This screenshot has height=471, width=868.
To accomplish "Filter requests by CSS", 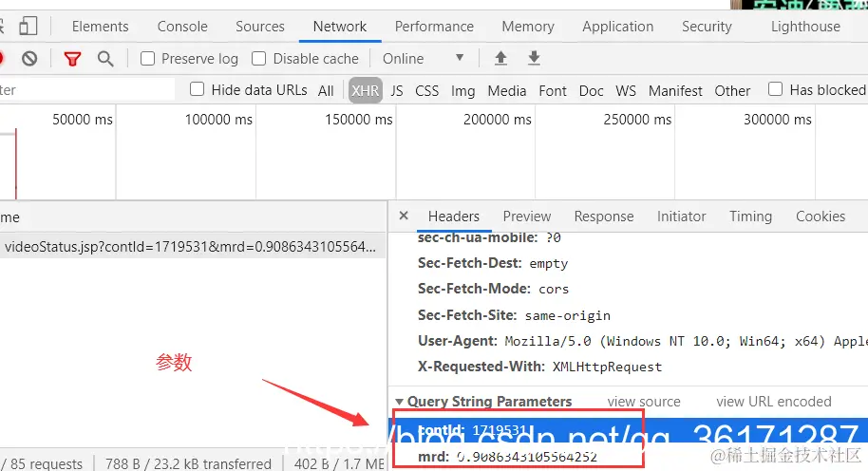I will [x=426, y=91].
